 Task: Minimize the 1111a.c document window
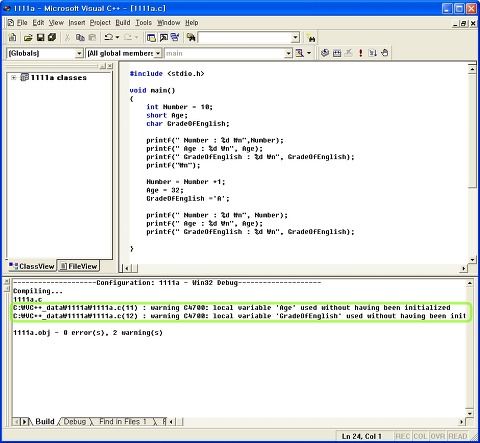click(x=455, y=23)
